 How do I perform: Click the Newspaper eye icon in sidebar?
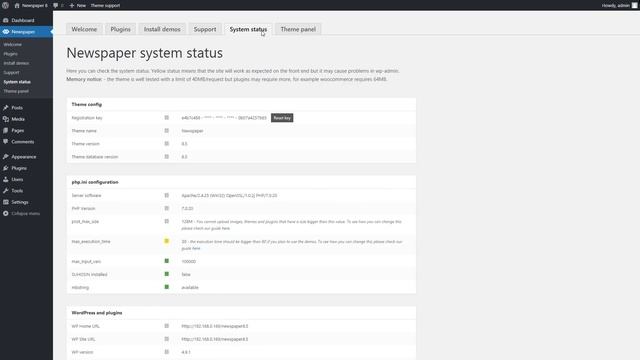[x=6, y=32]
